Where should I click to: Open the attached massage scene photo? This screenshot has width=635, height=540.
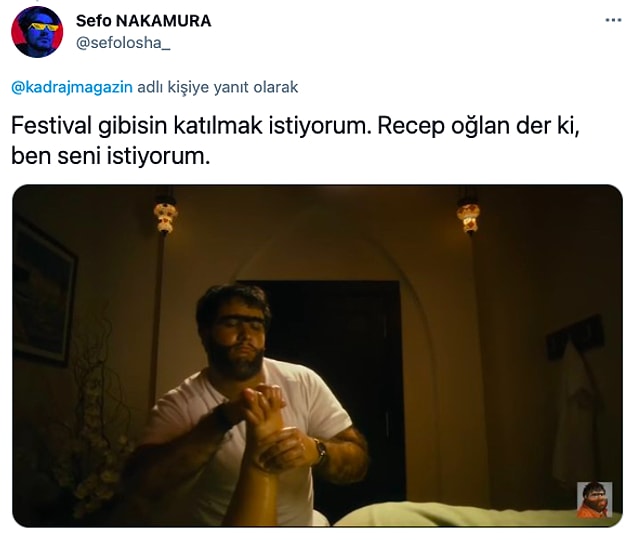pos(318,356)
